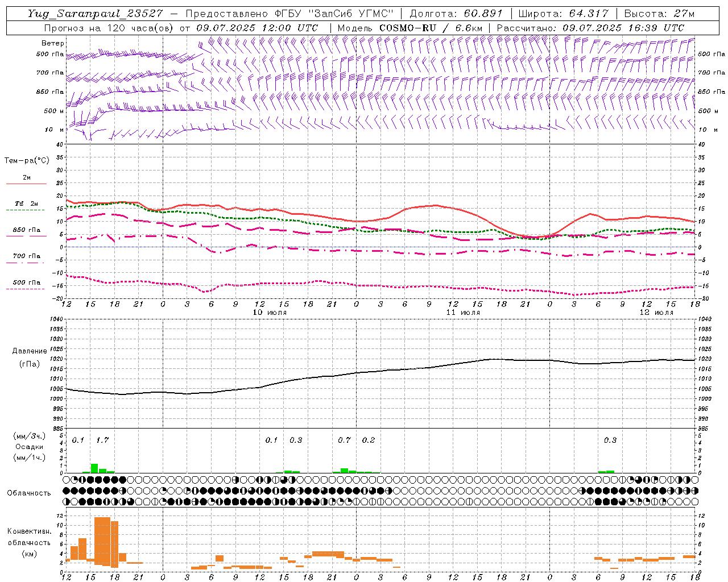Viewport: 728px width, 582px height.
Task: Click the Ветер wind panel label
Action: coord(53,43)
